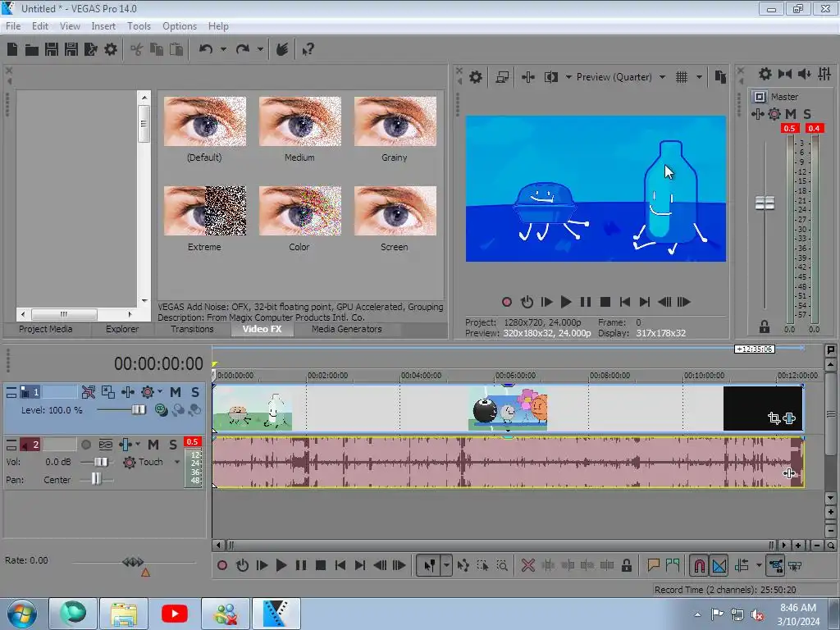Click the Windows Start button
840x630 pixels.
[21, 614]
